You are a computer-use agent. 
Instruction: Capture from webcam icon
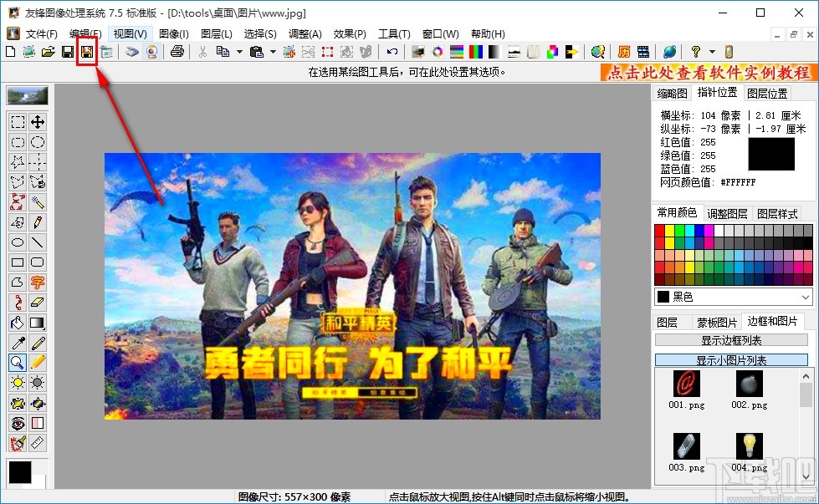pyautogui.click(x=151, y=52)
